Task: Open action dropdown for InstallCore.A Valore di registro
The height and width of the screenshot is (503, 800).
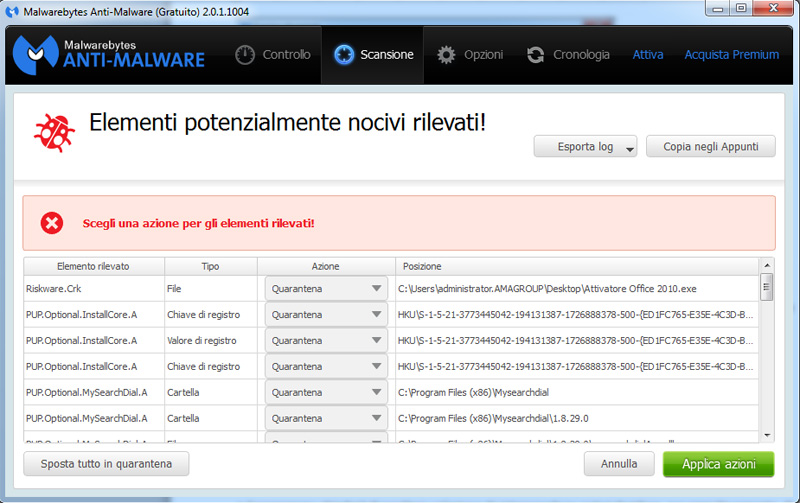Action: [326, 341]
